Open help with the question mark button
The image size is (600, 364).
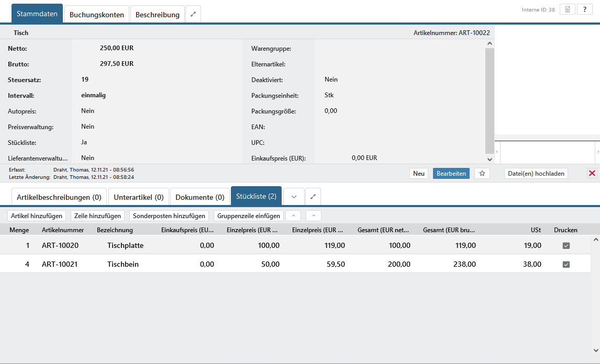585,9
